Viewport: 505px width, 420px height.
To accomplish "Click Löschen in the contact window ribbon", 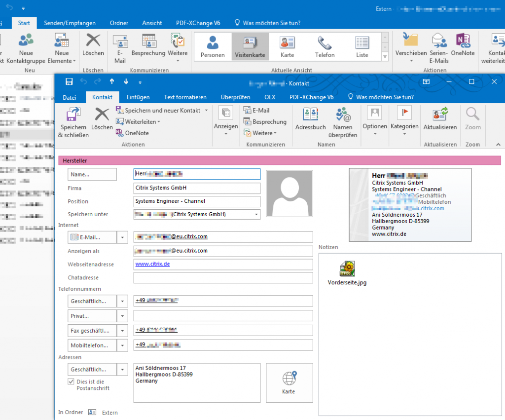I will click(102, 118).
